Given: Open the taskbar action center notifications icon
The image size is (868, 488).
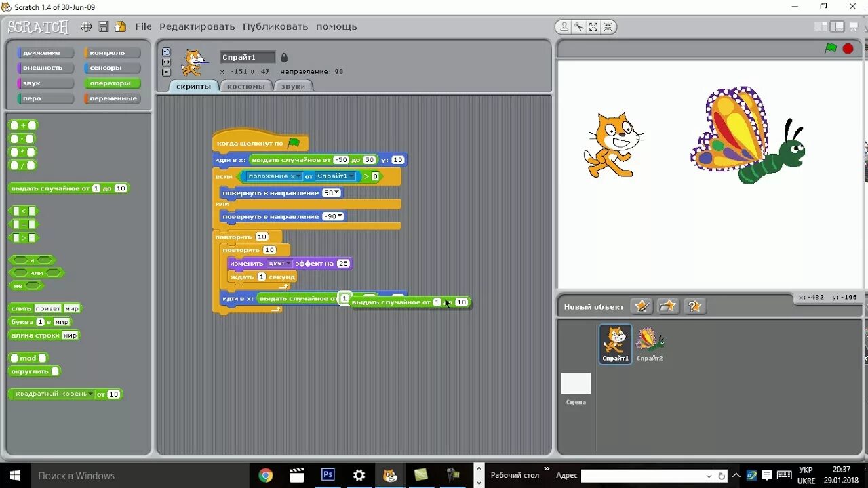Looking at the screenshot, I should tap(767, 475).
